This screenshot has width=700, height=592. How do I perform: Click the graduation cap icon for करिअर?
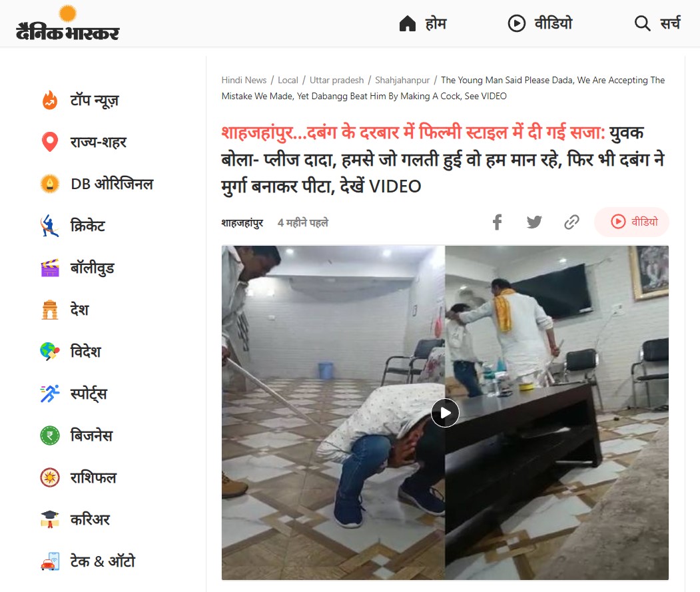(x=50, y=519)
